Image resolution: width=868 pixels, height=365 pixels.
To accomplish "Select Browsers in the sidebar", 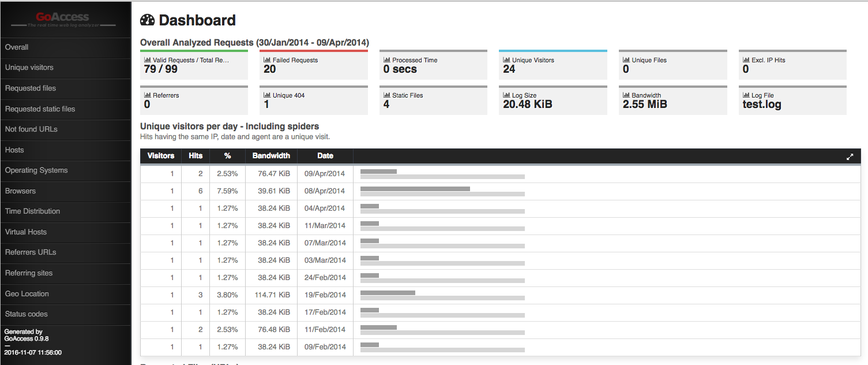I will 65,191.
